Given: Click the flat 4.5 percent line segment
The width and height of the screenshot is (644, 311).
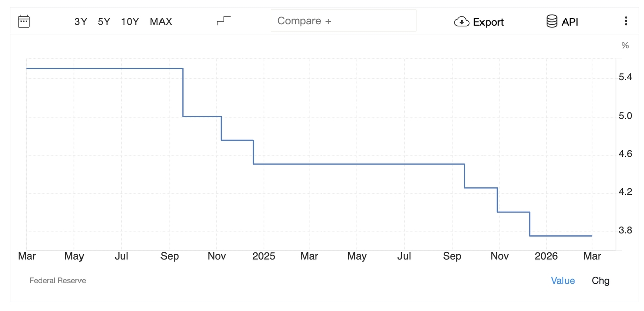Looking at the screenshot, I should 359,164.
